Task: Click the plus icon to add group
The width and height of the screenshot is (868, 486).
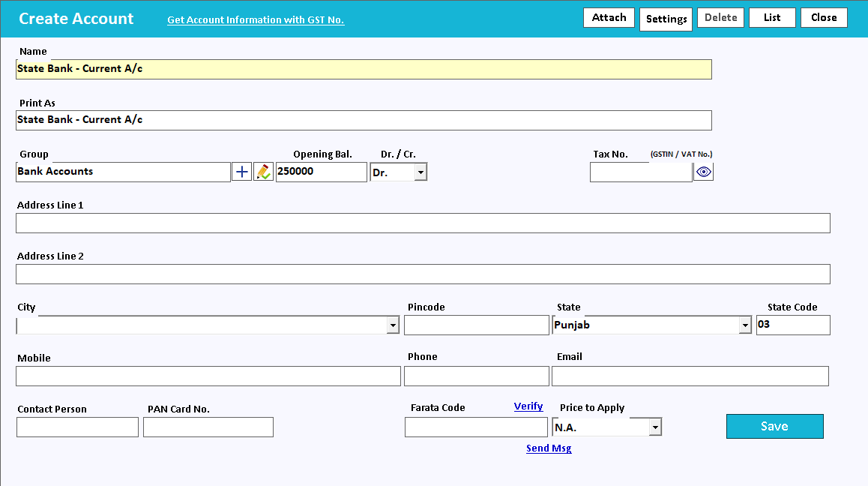Action: 241,172
